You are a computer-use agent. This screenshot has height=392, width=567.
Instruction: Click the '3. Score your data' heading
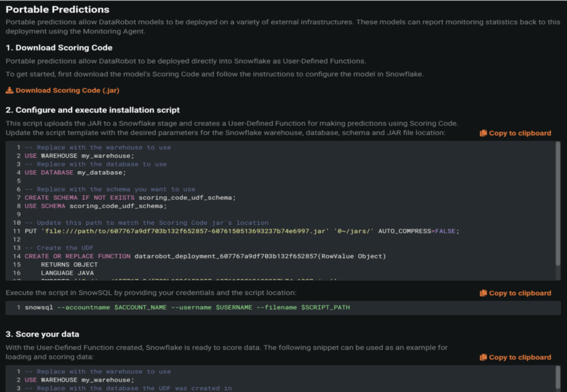click(x=42, y=334)
